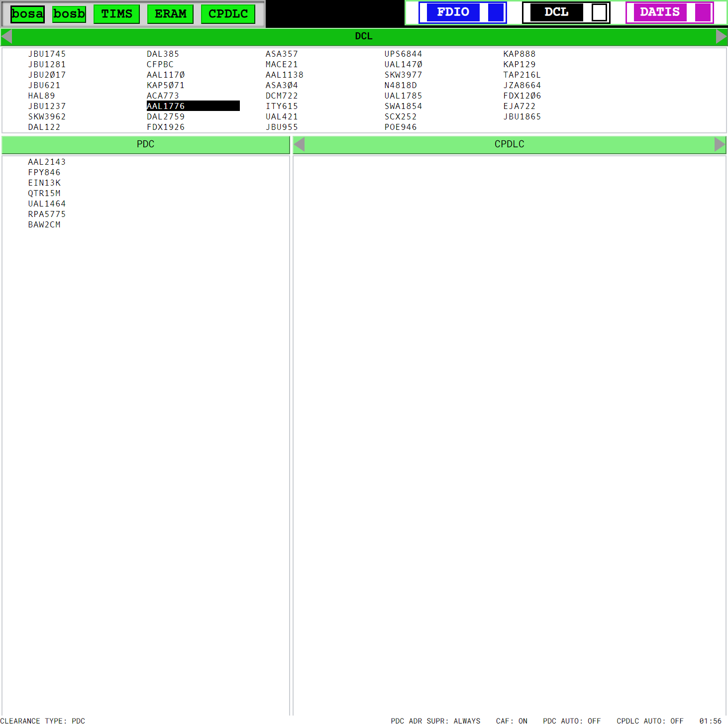
Task: Toggle PDC ADR SUPR setting
Action: (x=435, y=721)
